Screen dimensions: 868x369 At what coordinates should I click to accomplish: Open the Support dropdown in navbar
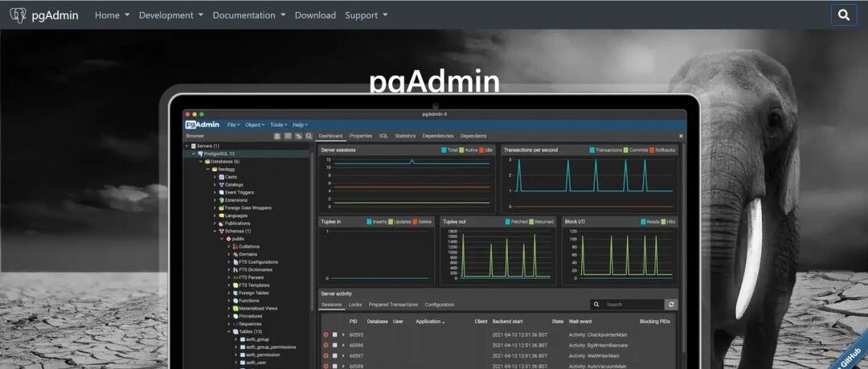(x=366, y=15)
